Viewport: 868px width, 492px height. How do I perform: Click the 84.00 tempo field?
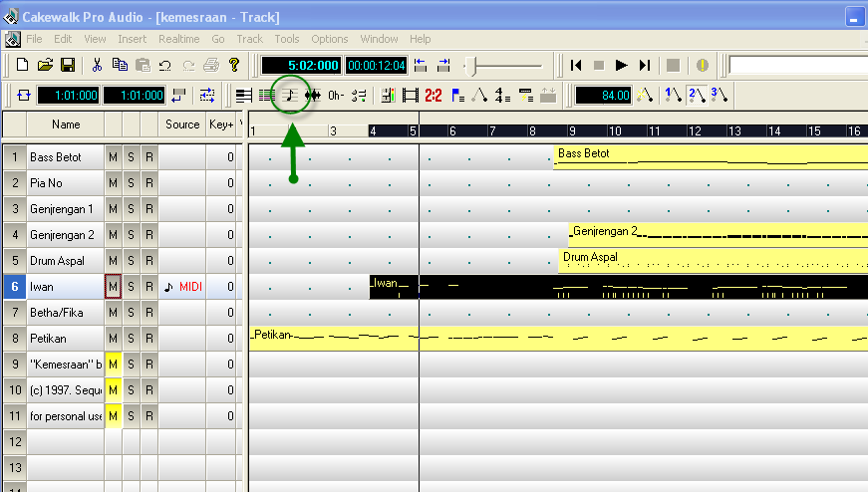[x=603, y=96]
